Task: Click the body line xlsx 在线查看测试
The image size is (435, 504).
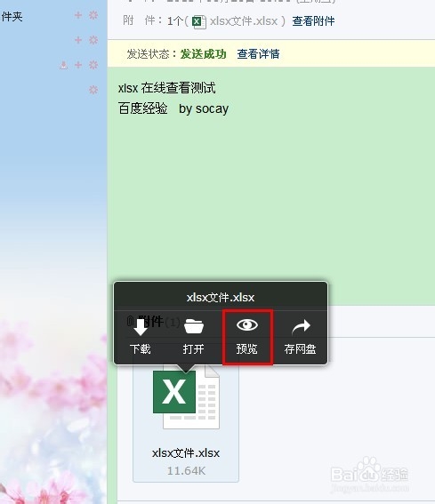Action: 167,88
